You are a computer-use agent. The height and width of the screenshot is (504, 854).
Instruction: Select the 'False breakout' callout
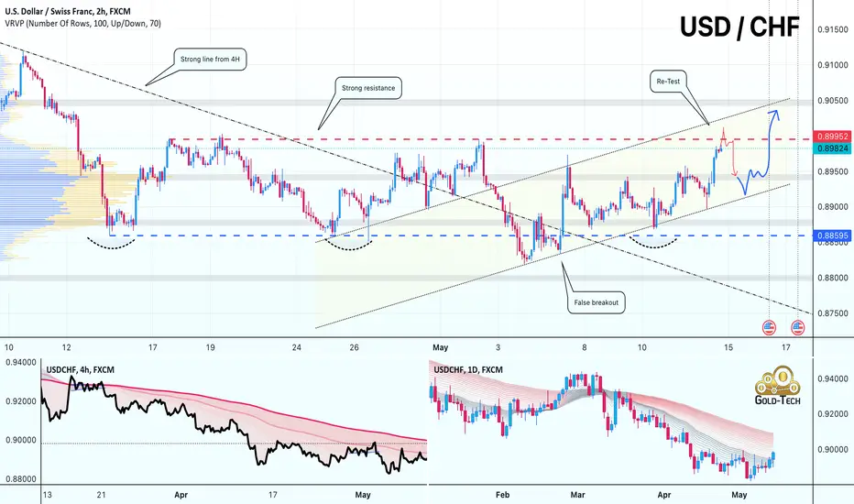coord(596,302)
